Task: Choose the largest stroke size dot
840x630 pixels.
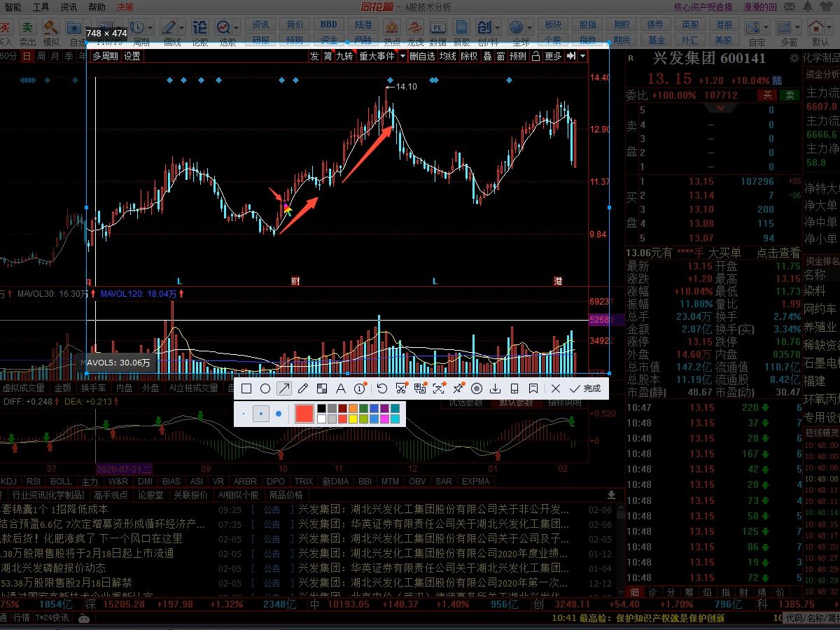Action: point(279,414)
